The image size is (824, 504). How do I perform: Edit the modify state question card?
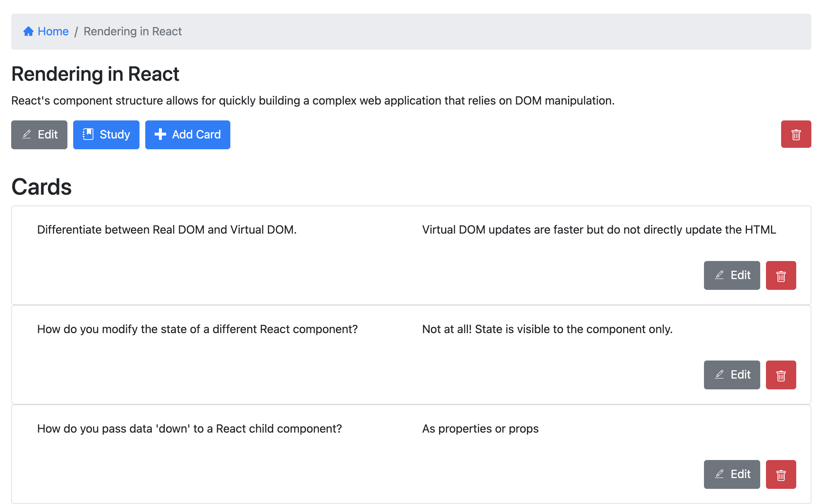tap(731, 375)
